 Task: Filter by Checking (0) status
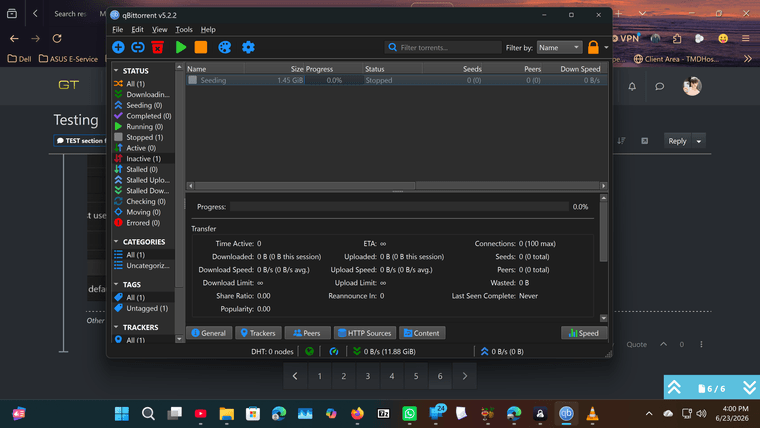(144, 201)
